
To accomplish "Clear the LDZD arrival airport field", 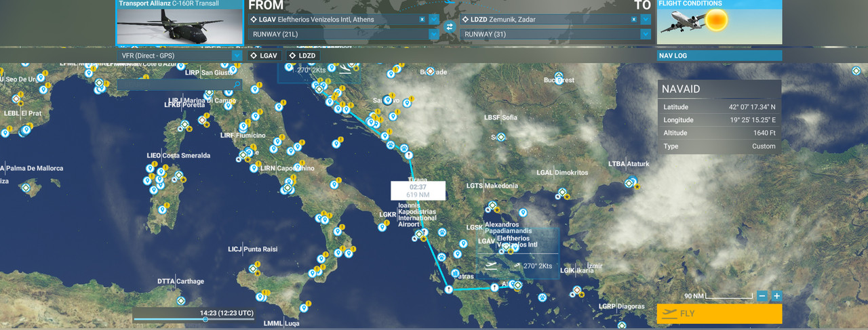I will [635, 20].
